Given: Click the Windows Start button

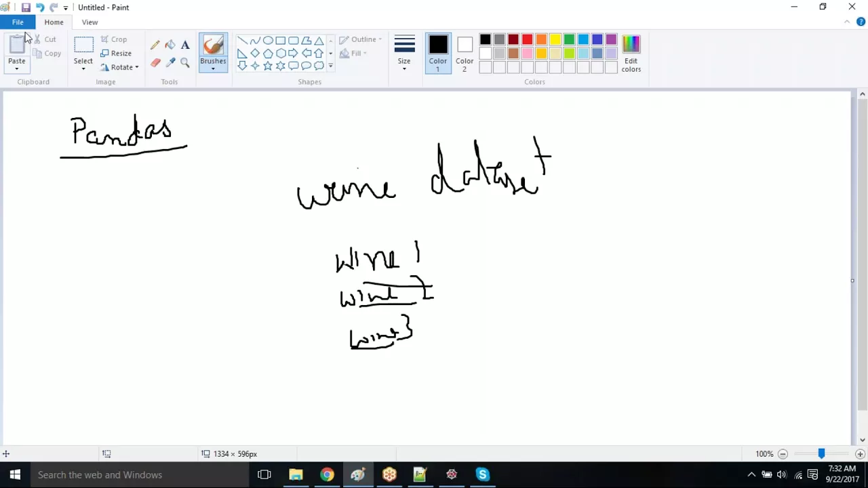Looking at the screenshot, I should click(x=15, y=474).
